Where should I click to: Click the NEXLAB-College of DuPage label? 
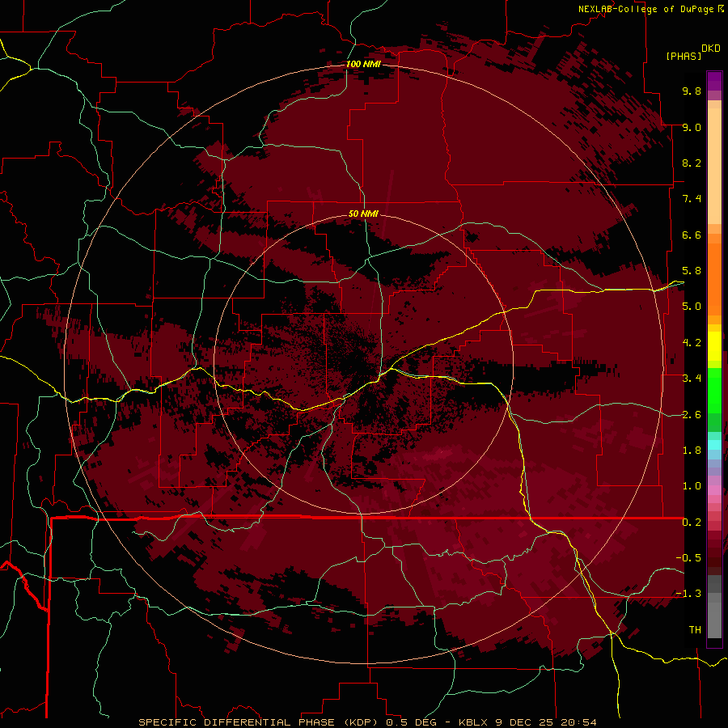(x=648, y=9)
